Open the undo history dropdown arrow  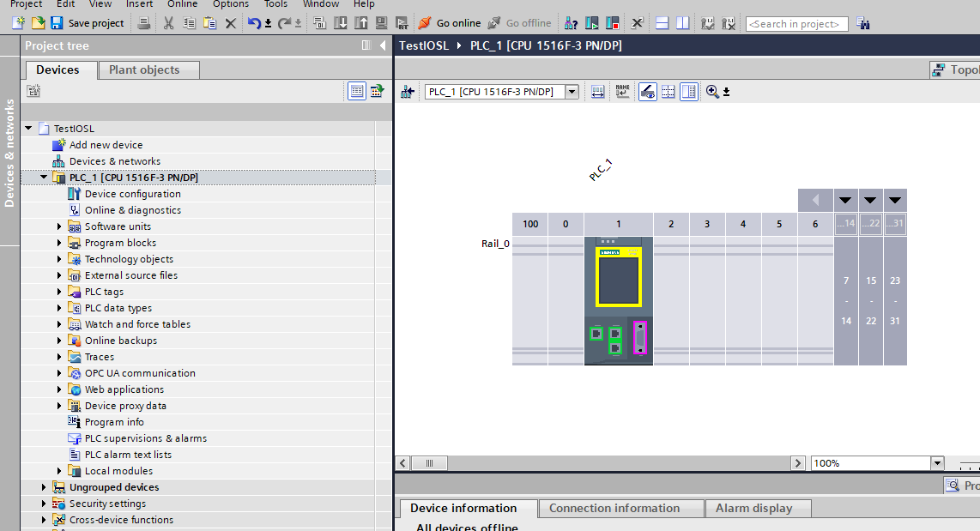click(x=268, y=24)
